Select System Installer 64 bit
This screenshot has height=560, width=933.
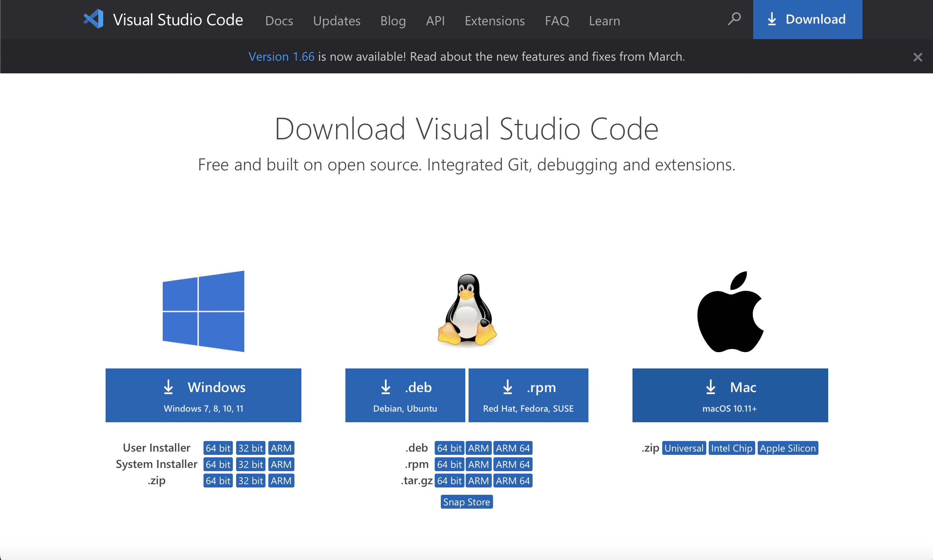(218, 464)
